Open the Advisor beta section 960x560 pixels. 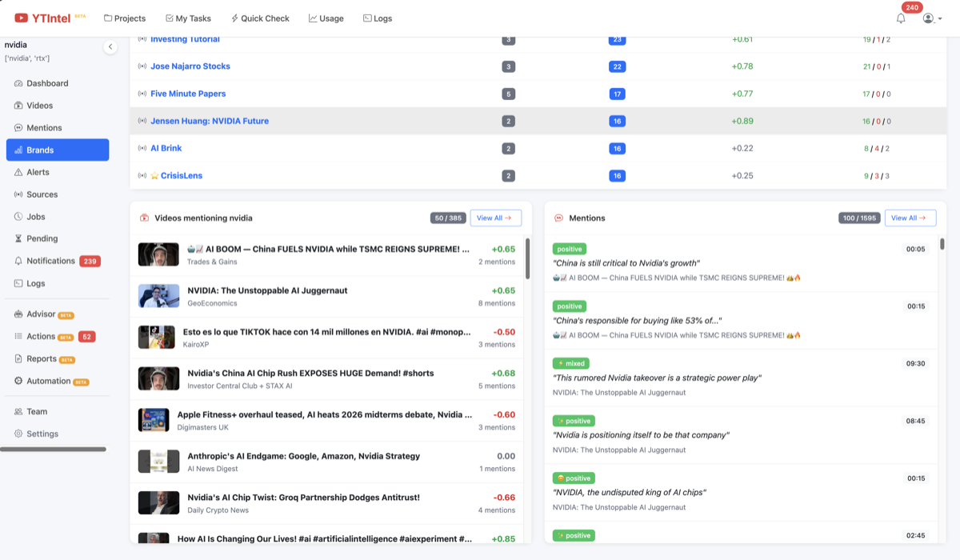(41, 314)
